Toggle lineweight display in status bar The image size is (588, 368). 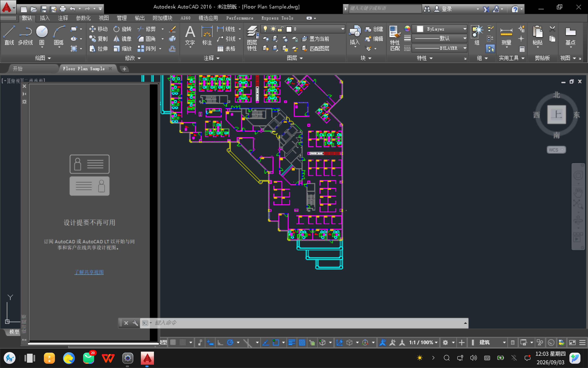point(292,342)
